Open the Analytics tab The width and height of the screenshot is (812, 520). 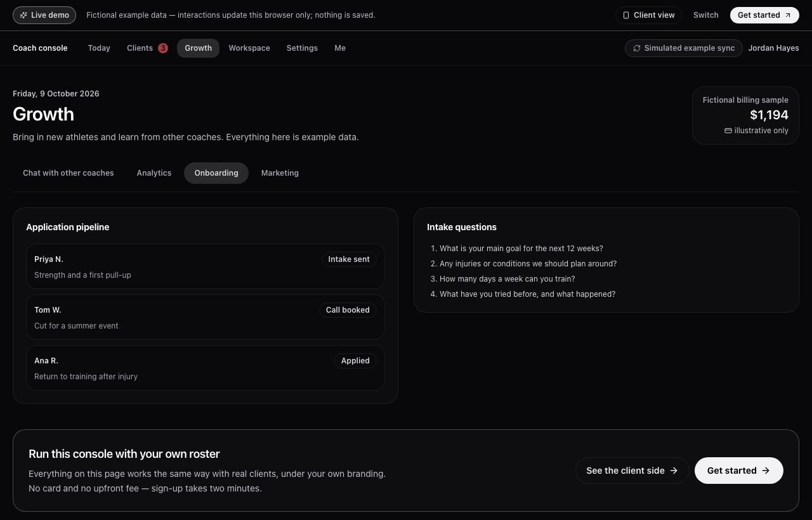click(x=154, y=173)
